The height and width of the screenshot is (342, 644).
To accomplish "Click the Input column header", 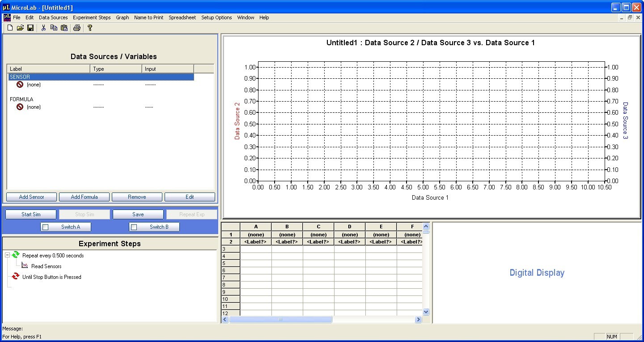I will tap(168, 69).
